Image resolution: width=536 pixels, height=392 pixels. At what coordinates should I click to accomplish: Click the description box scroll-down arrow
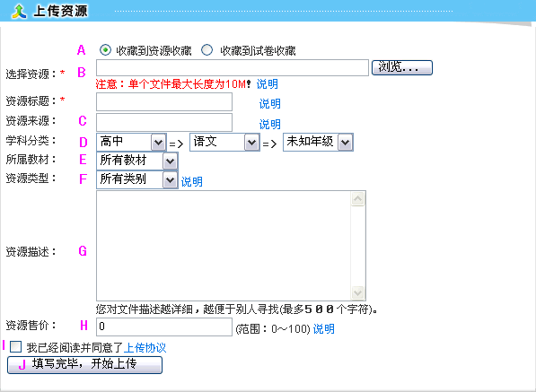[358, 292]
